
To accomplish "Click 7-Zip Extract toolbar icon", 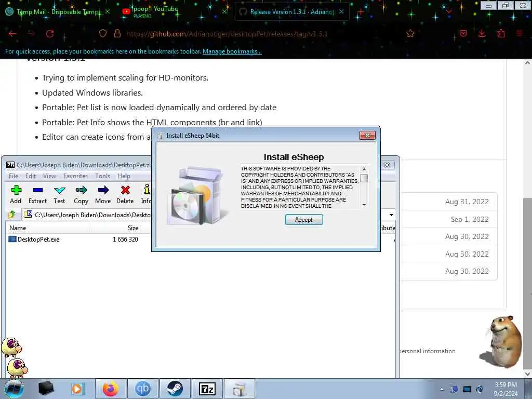I will click(x=37, y=194).
